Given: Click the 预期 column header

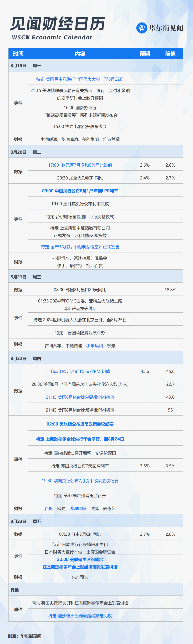Looking at the screenshot, I should [x=145, y=54].
